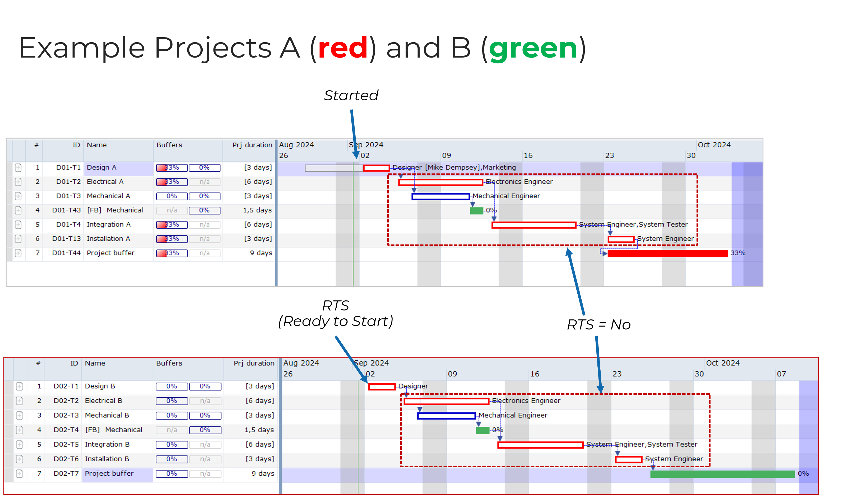Expand the Integration A task row

tap(18, 224)
